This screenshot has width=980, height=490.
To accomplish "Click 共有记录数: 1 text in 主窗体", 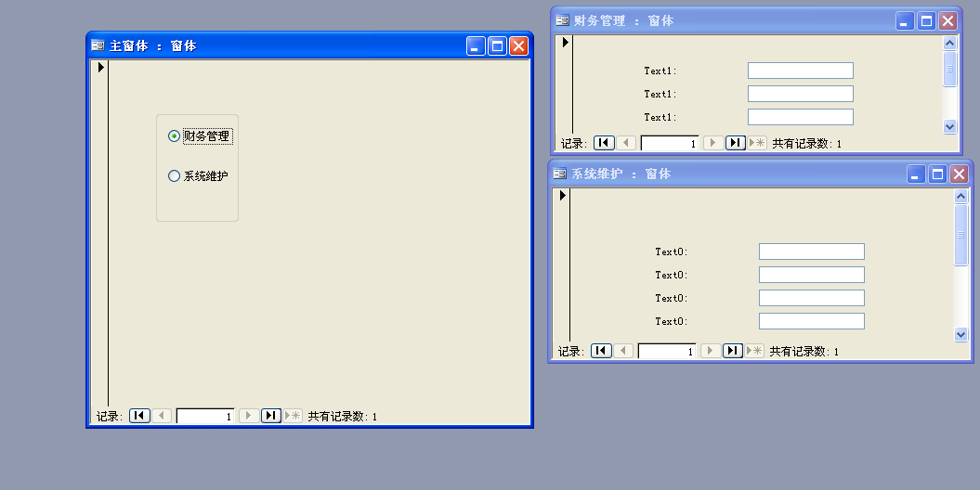I will 343,417.
